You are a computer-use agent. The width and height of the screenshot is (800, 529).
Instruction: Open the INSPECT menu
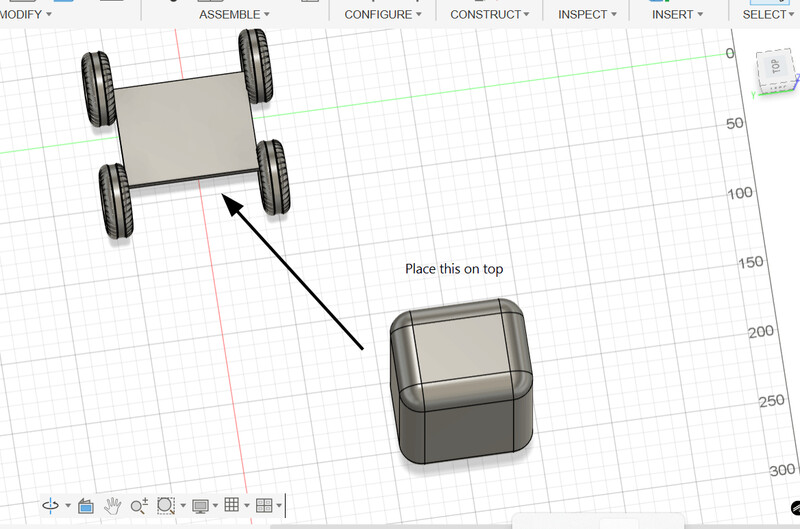click(x=587, y=14)
